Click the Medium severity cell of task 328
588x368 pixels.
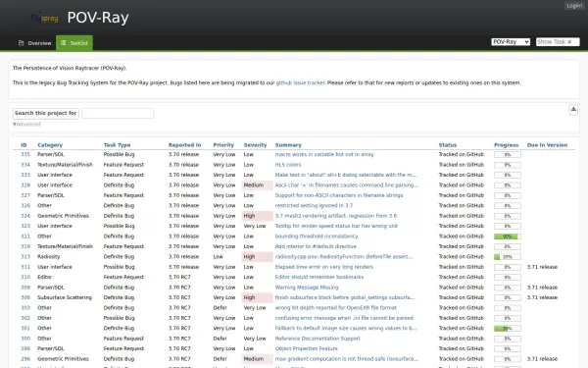click(x=257, y=185)
